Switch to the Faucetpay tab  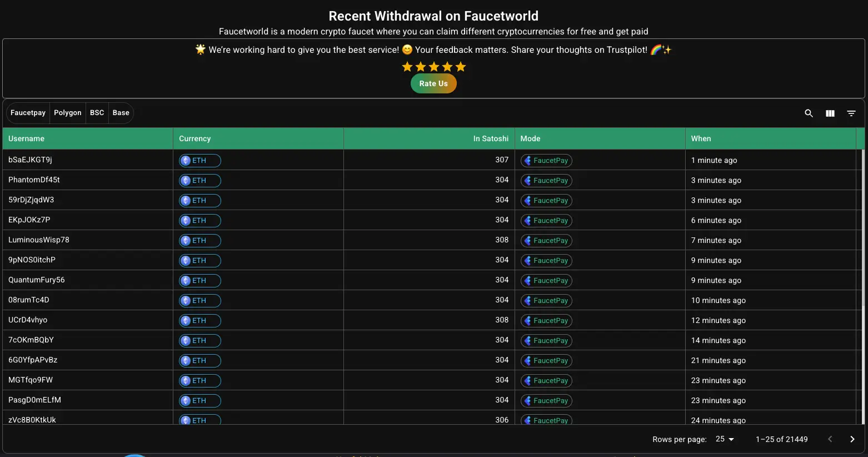pos(28,113)
